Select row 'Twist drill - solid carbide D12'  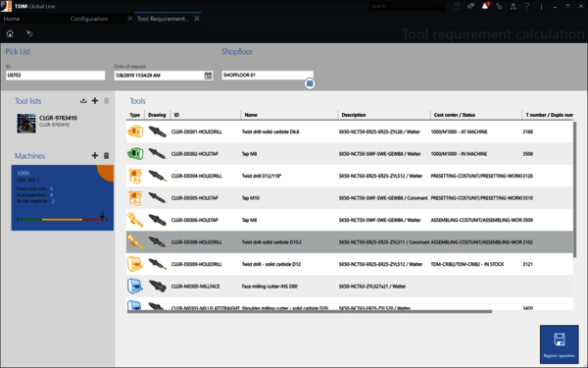(350, 264)
